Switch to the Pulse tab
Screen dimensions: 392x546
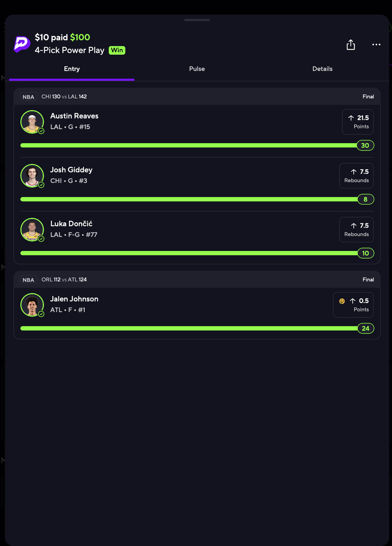[x=197, y=69]
